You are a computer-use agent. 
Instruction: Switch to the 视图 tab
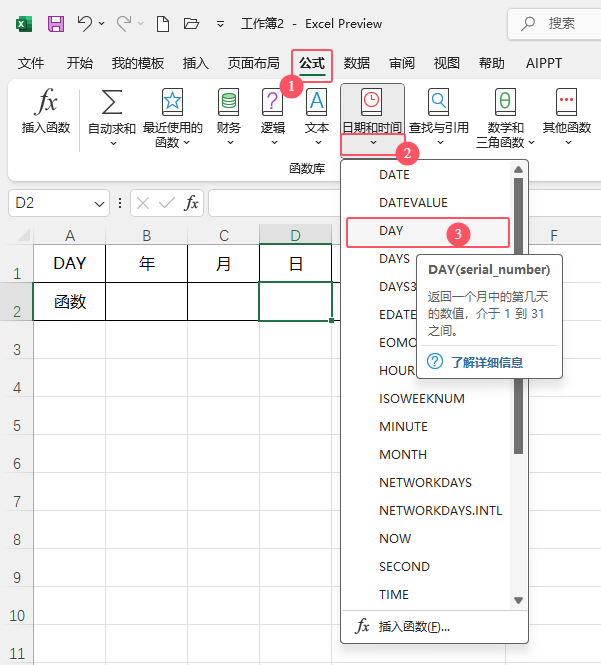tap(446, 63)
